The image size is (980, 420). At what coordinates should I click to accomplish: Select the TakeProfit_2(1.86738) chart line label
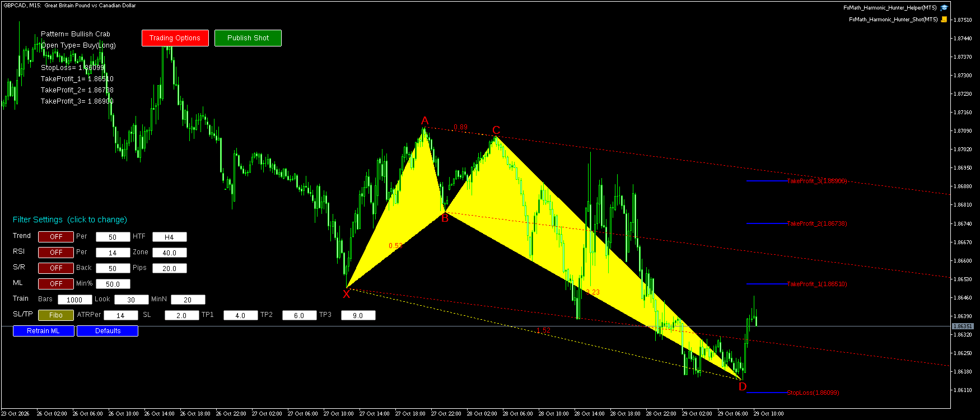pyautogui.click(x=817, y=224)
